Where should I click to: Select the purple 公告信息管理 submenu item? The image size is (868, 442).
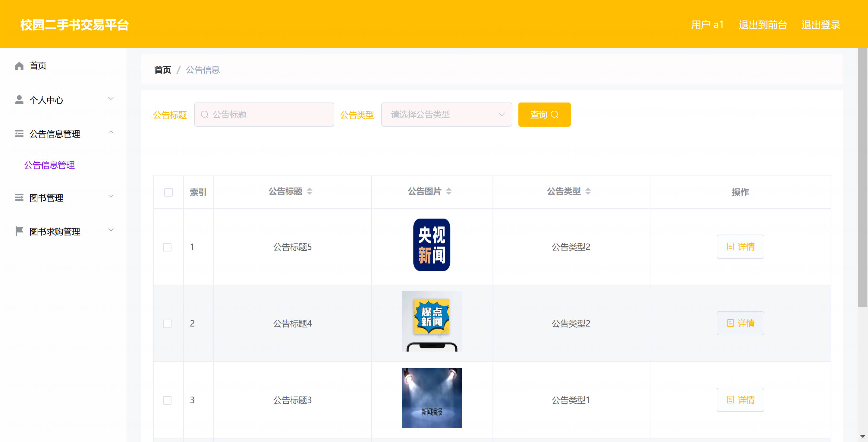pos(49,165)
